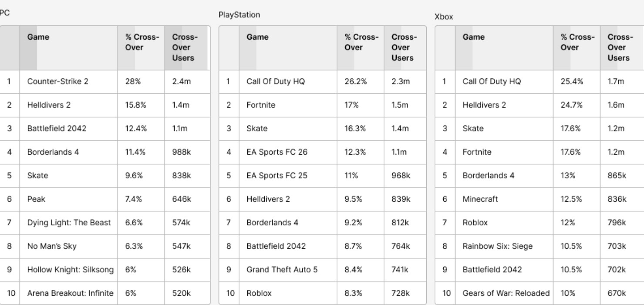Sort PC table by Game column header
Viewport: 644px width, 305px height.
click(x=69, y=47)
